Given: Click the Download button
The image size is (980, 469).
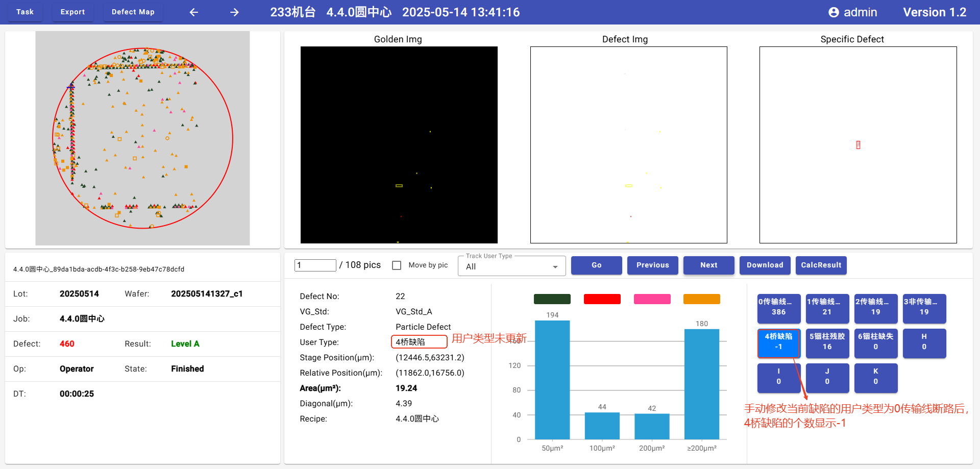Looking at the screenshot, I should click(x=765, y=265).
